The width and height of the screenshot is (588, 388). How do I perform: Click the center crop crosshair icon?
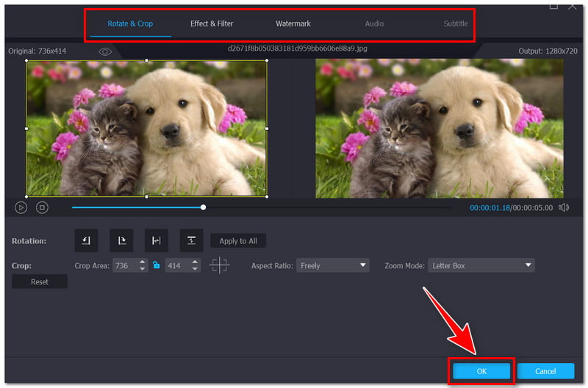pos(219,265)
